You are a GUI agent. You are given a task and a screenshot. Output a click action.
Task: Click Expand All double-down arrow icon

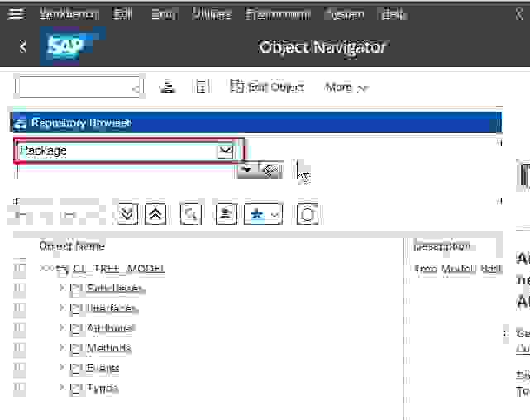point(127,214)
